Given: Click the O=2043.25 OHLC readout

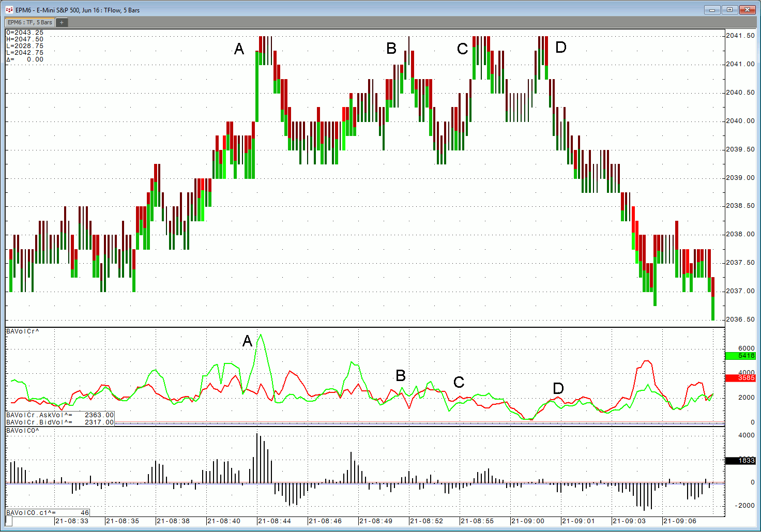Looking at the screenshot, I should [x=25, y=32].
